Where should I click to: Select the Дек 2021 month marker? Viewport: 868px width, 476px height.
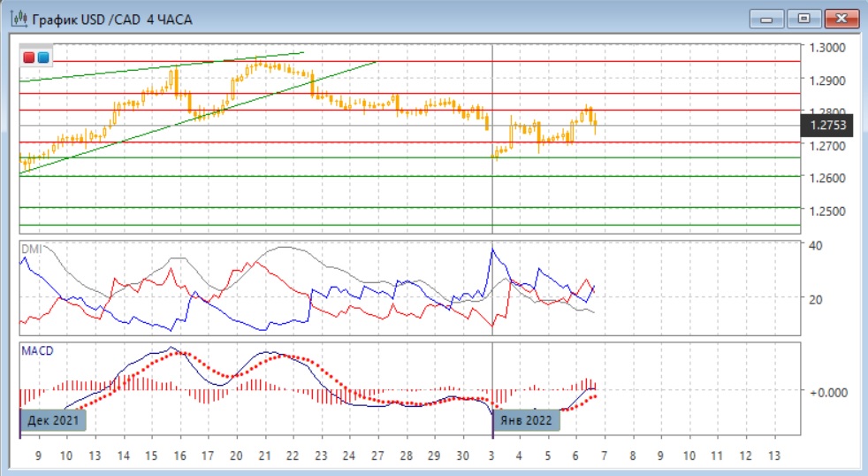(53, 419)
